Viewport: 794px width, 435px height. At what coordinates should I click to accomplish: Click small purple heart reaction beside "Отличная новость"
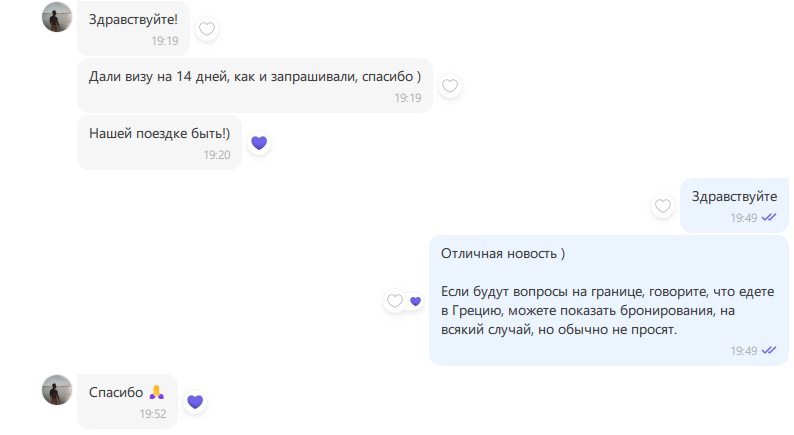(416, 301)
